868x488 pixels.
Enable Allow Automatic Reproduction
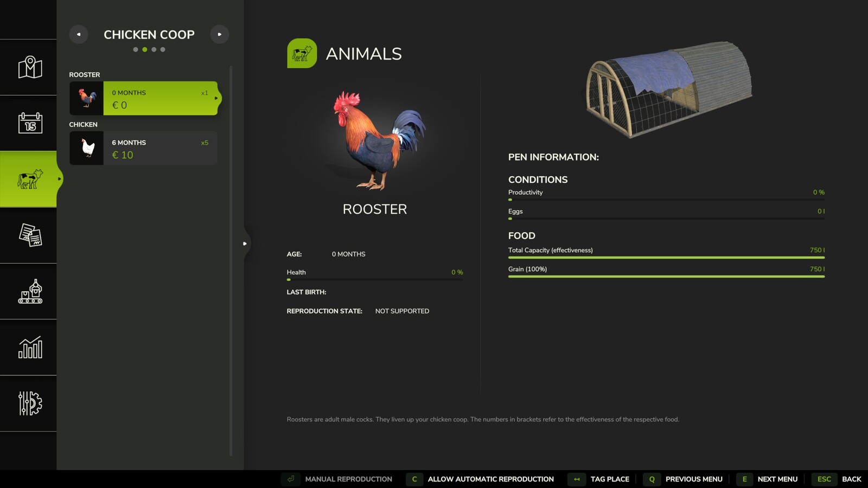click(x=490, y=479)
